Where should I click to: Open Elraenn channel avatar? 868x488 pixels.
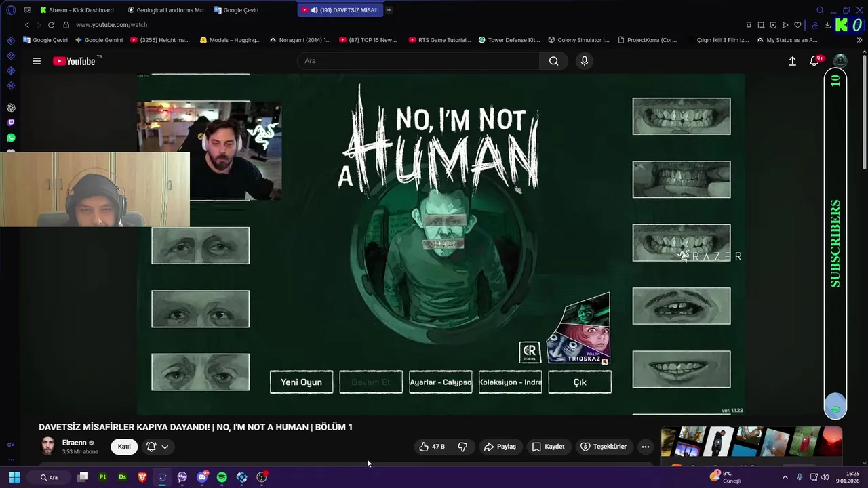click(x=47, y=446)
